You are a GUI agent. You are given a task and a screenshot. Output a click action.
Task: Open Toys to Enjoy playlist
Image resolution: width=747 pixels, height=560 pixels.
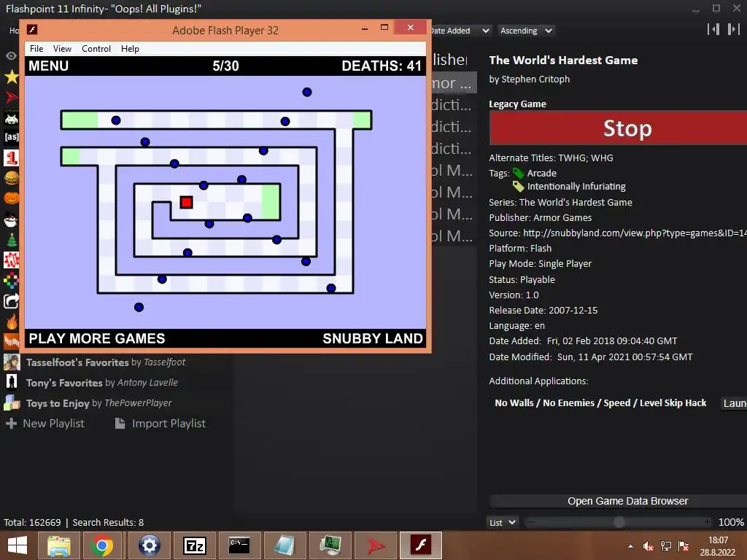click(98, 403)
